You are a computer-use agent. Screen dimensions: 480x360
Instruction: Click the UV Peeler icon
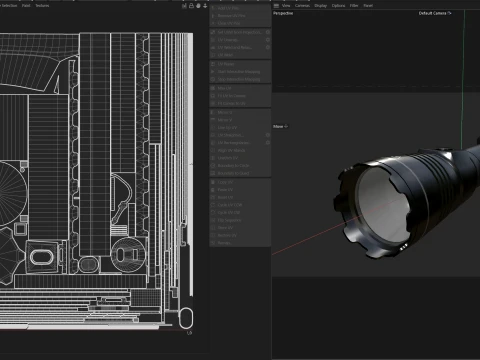coord(213,64)
